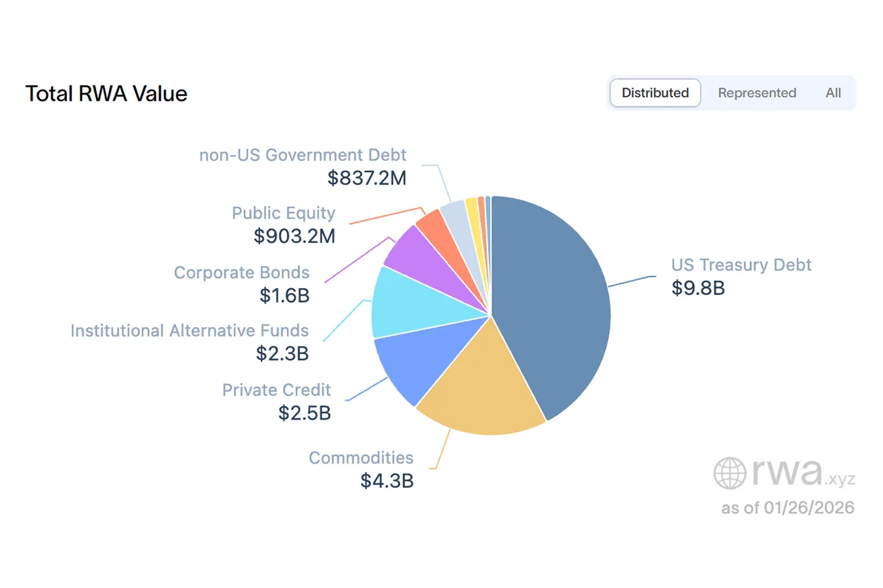
Task: Select the Private Credit label
Action: [x=276, y=390]
